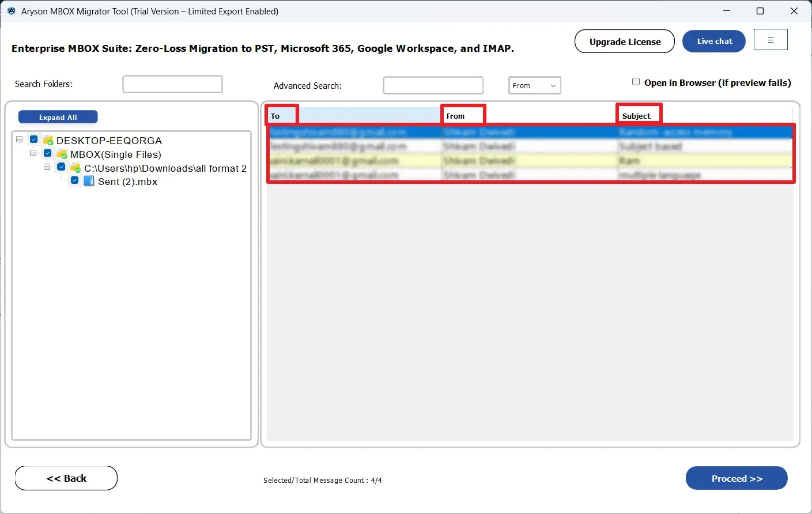
Task: Select the email row with subject "Subject based"
Action: (x=530, y=146)
